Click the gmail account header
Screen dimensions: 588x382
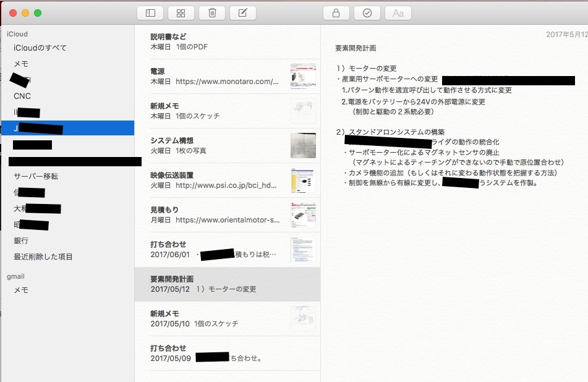coord(15,276)
